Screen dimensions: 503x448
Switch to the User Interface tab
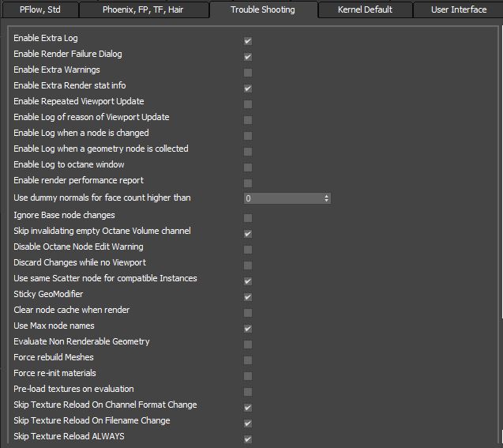click(x=459, y=9)
